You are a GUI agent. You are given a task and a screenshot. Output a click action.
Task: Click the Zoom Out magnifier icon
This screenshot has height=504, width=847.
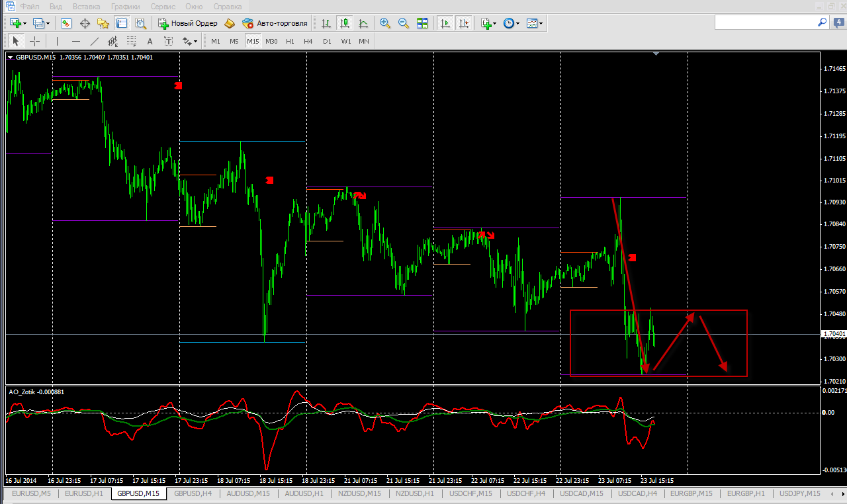point(404,23)
